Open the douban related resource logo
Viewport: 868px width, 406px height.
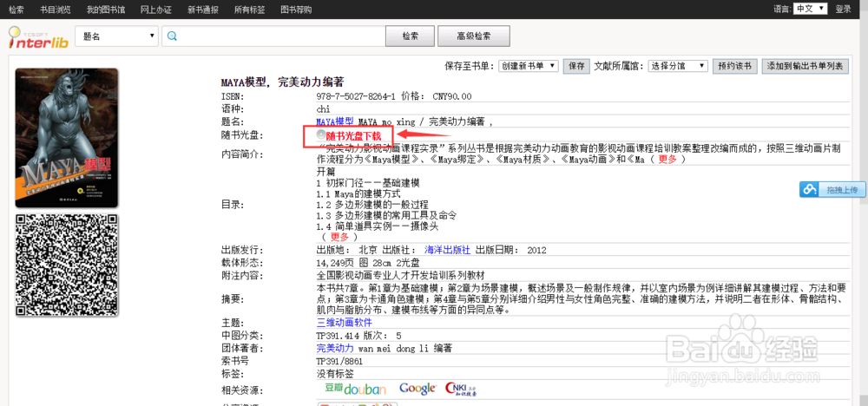355,389
